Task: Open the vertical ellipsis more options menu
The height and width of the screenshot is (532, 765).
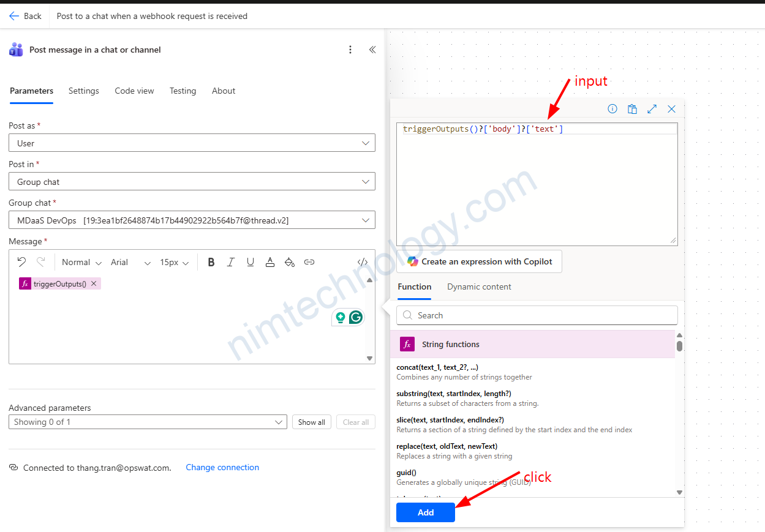Action: 350,50
